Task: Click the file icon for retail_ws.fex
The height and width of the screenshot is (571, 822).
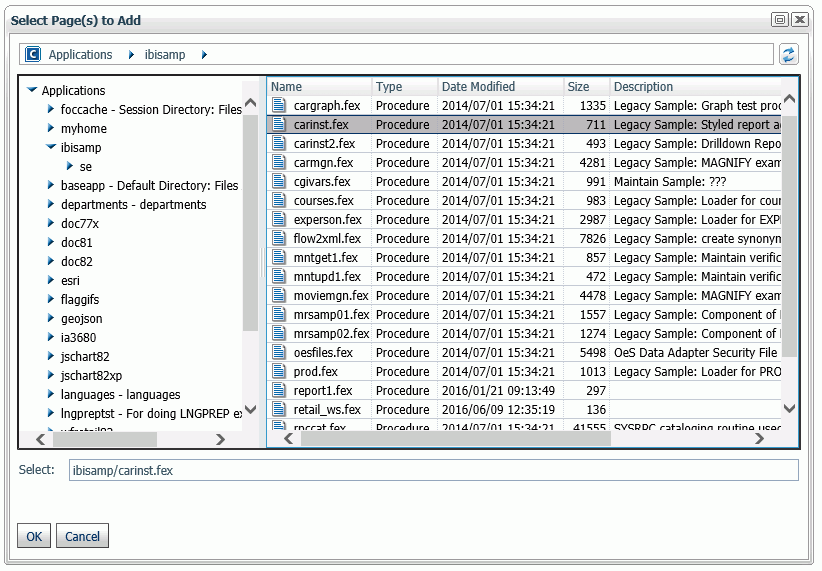Action: [279, 409]
